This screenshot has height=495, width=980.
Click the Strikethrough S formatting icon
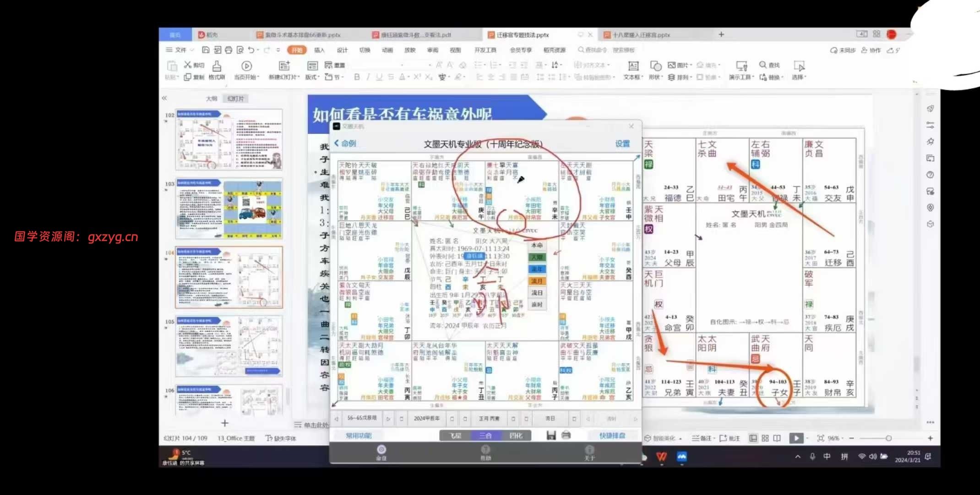click(391, 77)
